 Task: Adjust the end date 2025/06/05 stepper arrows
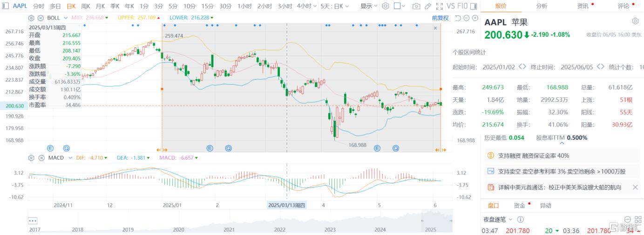pos(600,67)
